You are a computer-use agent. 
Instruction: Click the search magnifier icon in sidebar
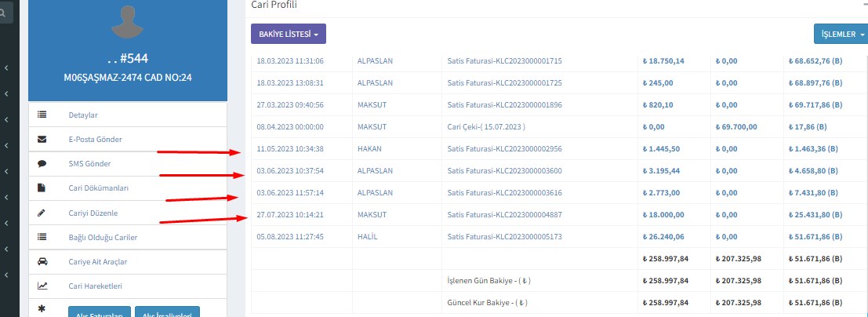point(4,12)
